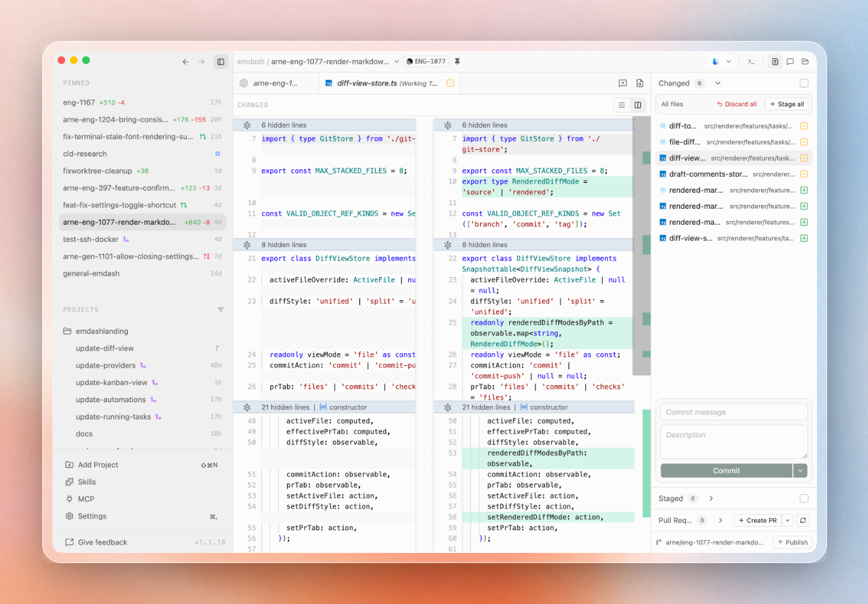Click the Commit button
The height and width of the screenshot is (604, 868).
tap(726, 471)
